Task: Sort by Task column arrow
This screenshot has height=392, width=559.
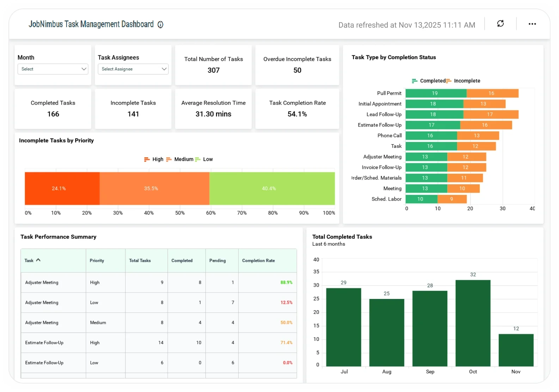Action: coord(38,260)
